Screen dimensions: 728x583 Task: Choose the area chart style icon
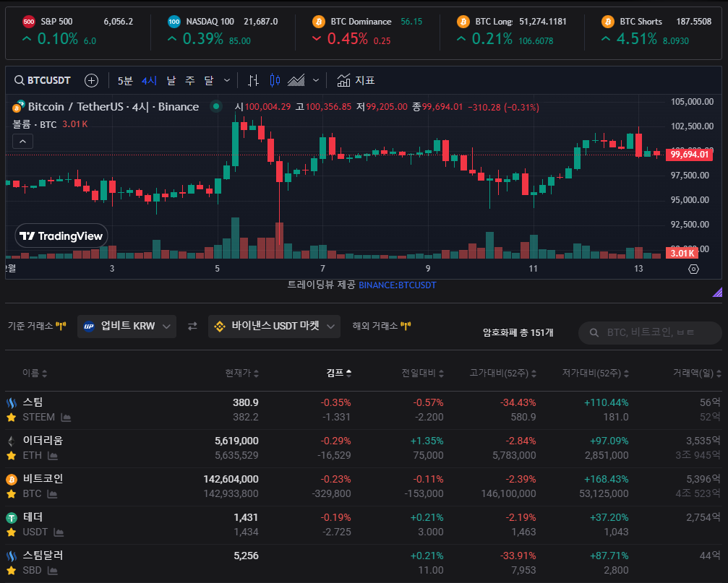tap(296, 80)
